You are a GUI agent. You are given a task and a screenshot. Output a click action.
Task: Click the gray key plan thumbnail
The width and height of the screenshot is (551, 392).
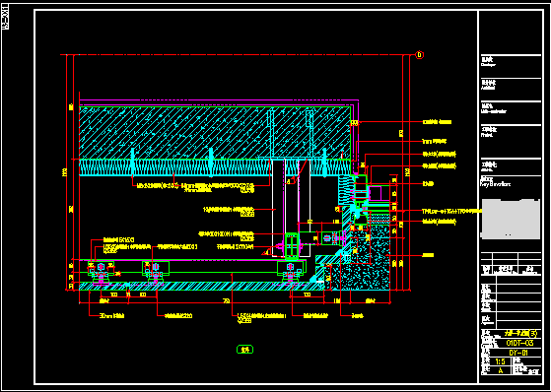511,220
